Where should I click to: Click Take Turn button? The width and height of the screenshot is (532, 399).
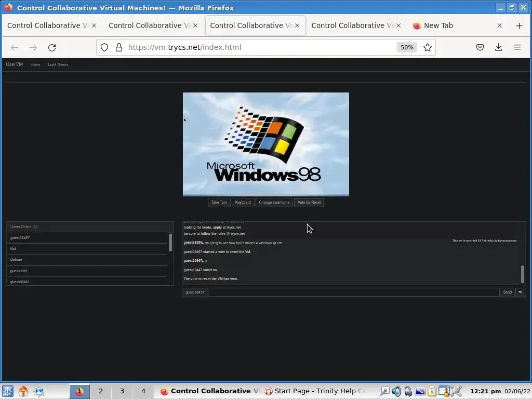coord(219,202)
